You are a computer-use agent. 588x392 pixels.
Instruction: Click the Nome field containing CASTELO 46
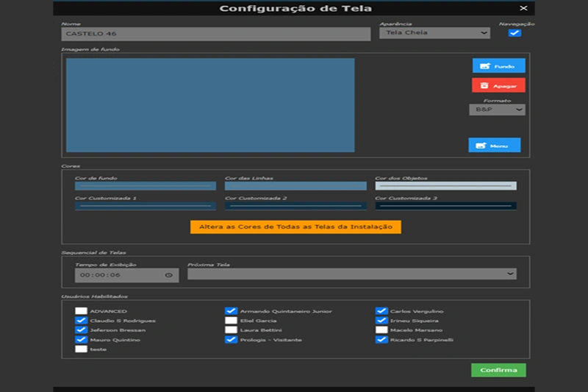pyautogui.click(x=216, y=34)
